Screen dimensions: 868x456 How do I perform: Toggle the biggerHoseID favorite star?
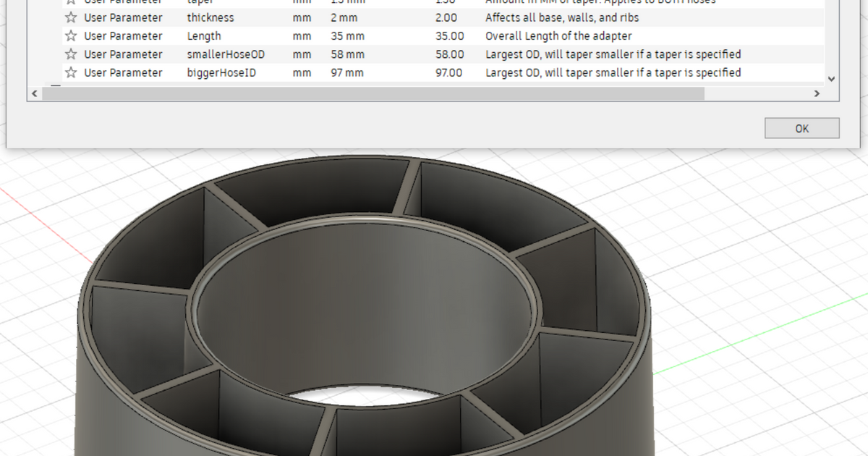[70, 72]
